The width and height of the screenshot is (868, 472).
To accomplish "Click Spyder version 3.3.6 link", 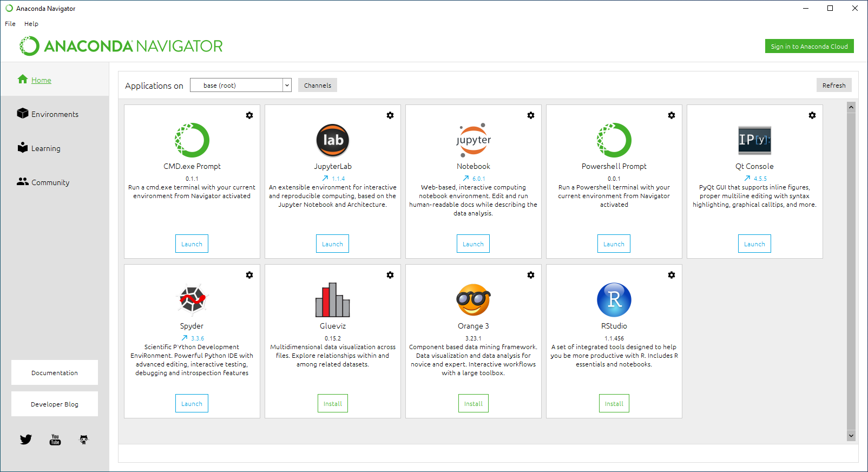I will tap(198, 338).
